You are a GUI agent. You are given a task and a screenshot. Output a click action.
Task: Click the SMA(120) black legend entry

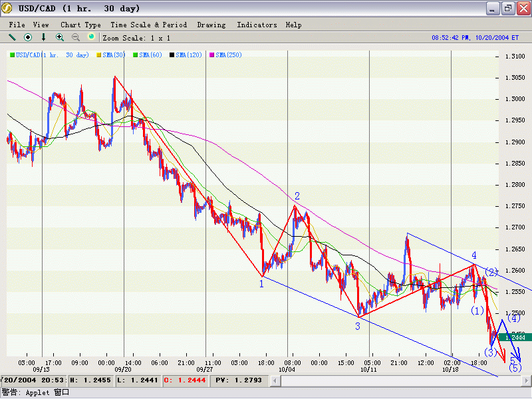coord(187,55)
